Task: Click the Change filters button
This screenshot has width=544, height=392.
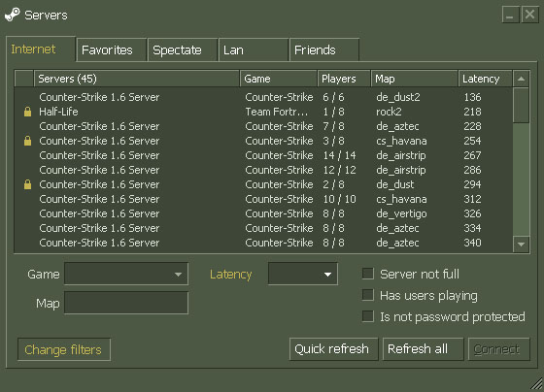Action: point(64,349)
